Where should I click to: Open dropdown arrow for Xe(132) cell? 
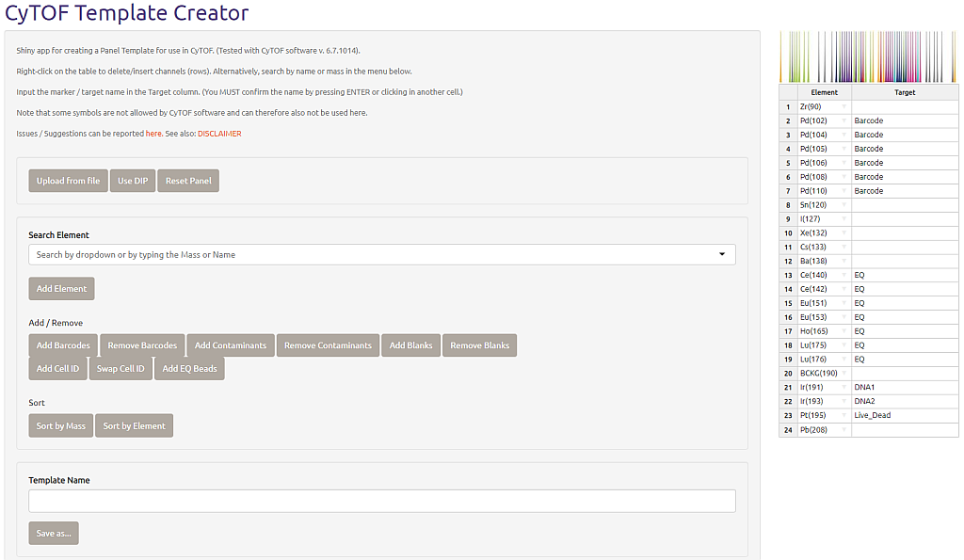pyautogui.click(x=844, y=233)
